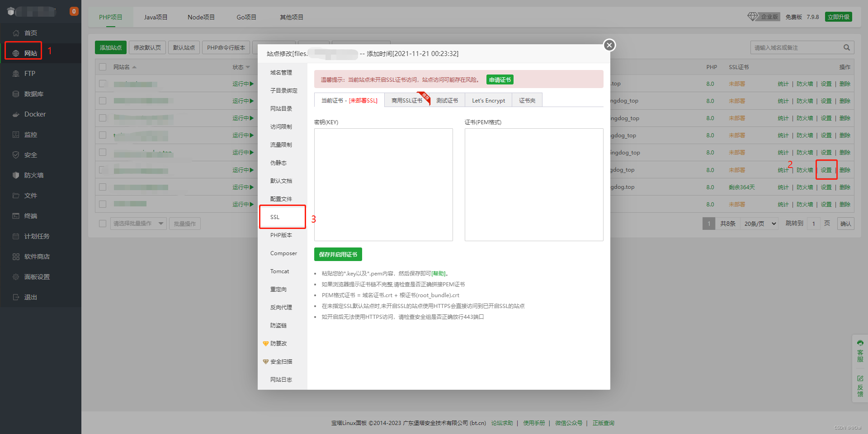Click the 跳转到 page number field

[x=814, y=224]
